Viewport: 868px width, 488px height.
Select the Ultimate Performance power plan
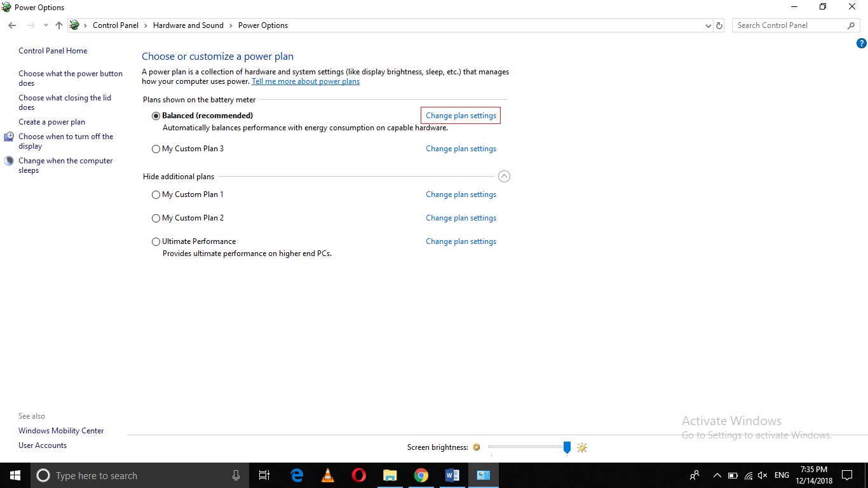[156, 241]
